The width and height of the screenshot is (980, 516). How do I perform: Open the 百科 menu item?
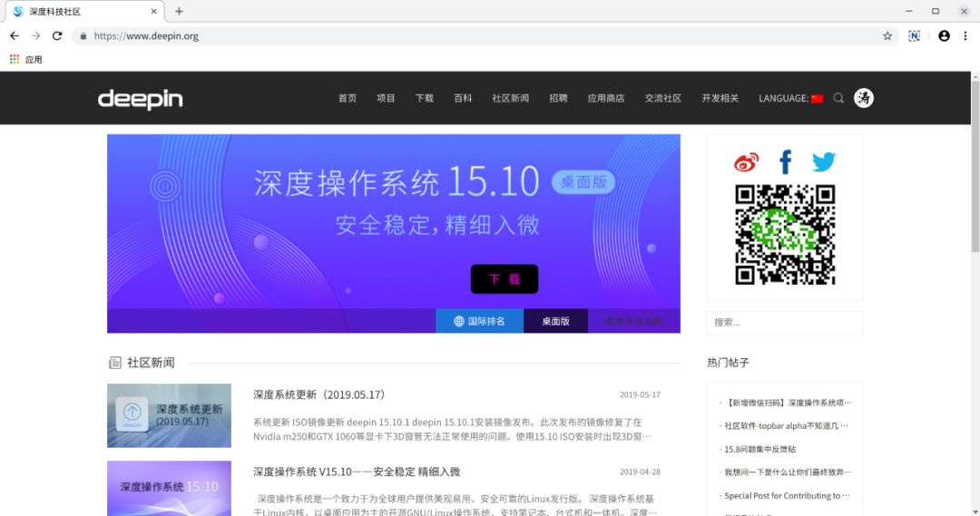[463, 98]
